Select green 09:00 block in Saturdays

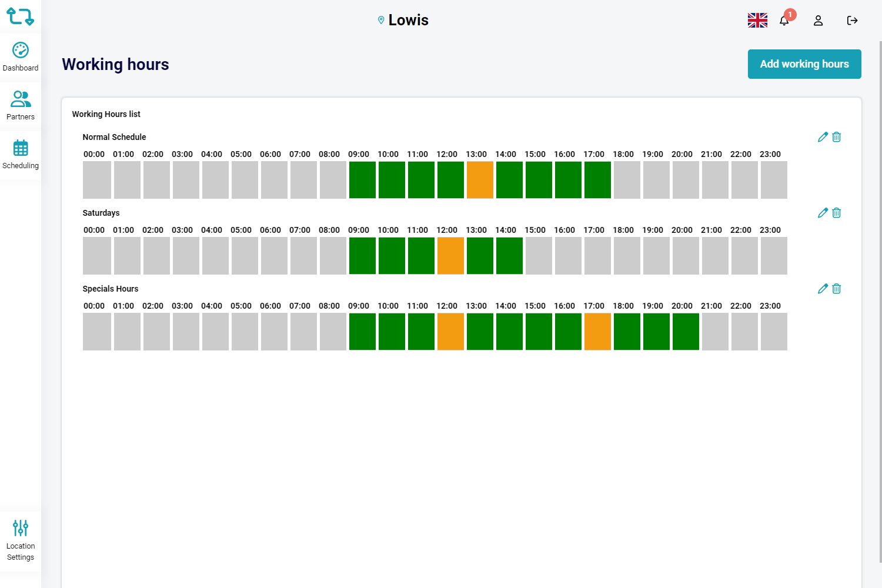point(362,256)
